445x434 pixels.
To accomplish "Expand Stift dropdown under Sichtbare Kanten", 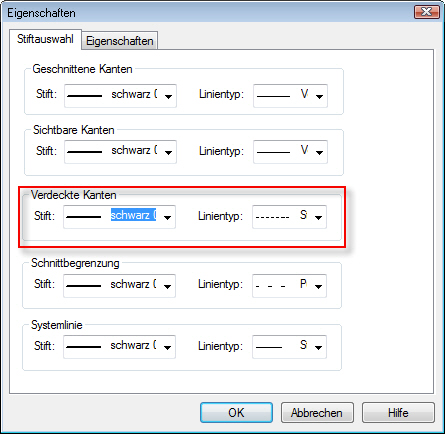I will 120,152.
